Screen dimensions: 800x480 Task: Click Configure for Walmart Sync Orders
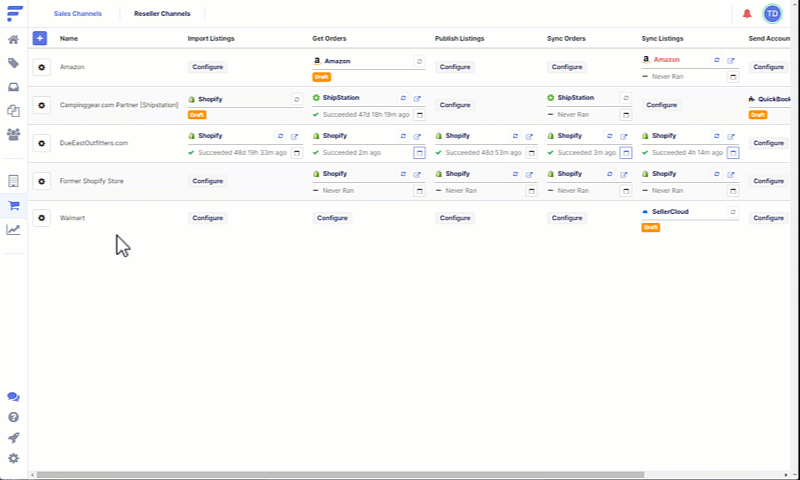click(567, 218)
